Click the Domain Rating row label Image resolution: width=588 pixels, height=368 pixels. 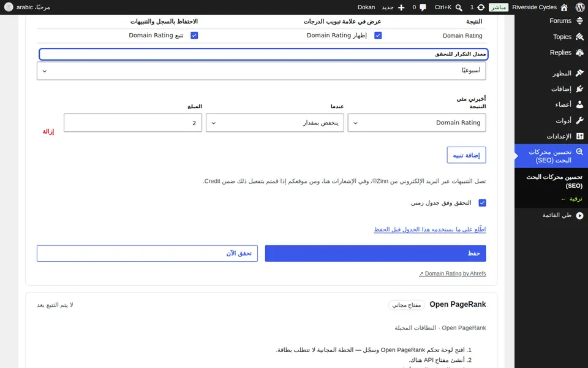(462, 36)
